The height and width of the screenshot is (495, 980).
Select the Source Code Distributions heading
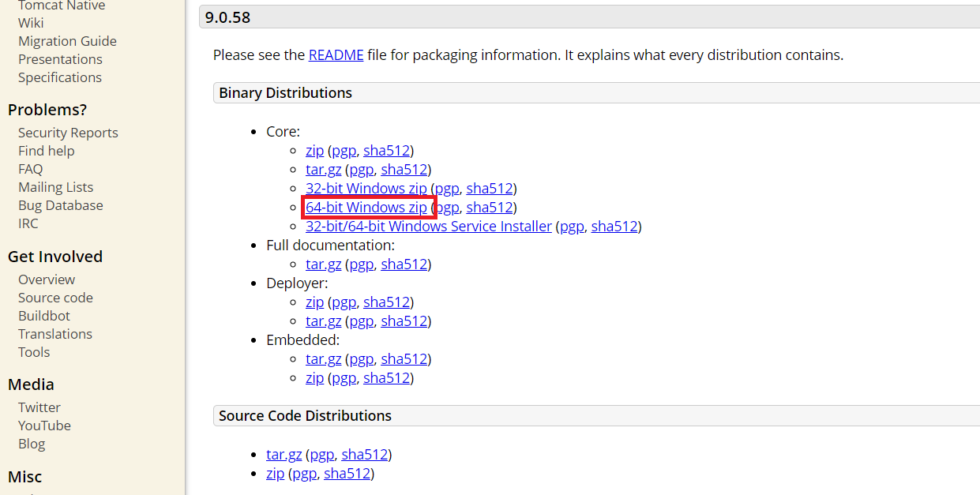coord(305,416)
